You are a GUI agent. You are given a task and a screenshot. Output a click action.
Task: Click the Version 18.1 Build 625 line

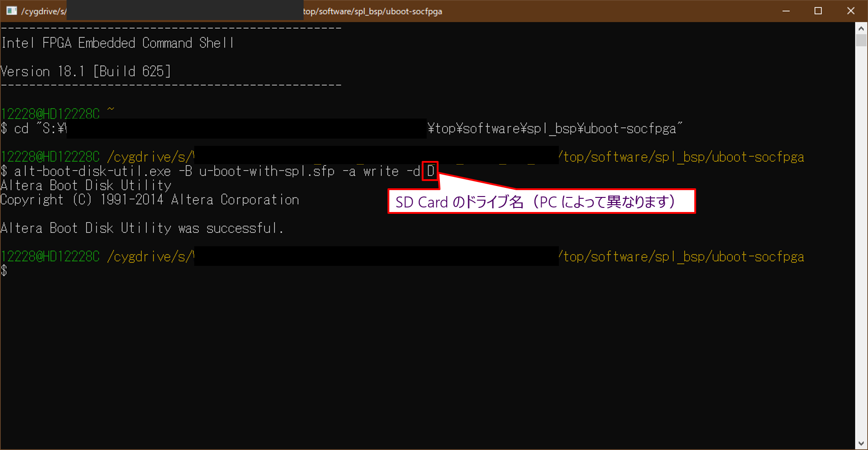[87, 71]
